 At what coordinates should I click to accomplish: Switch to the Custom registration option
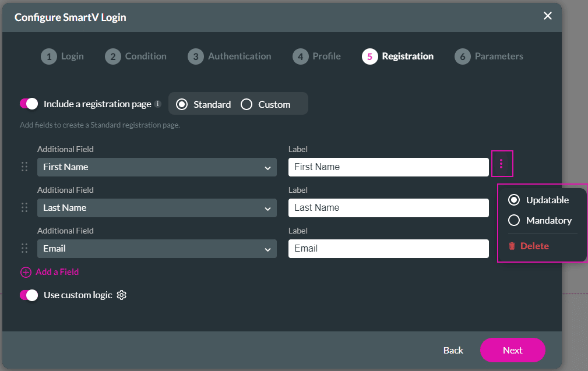tap(247, 104)
